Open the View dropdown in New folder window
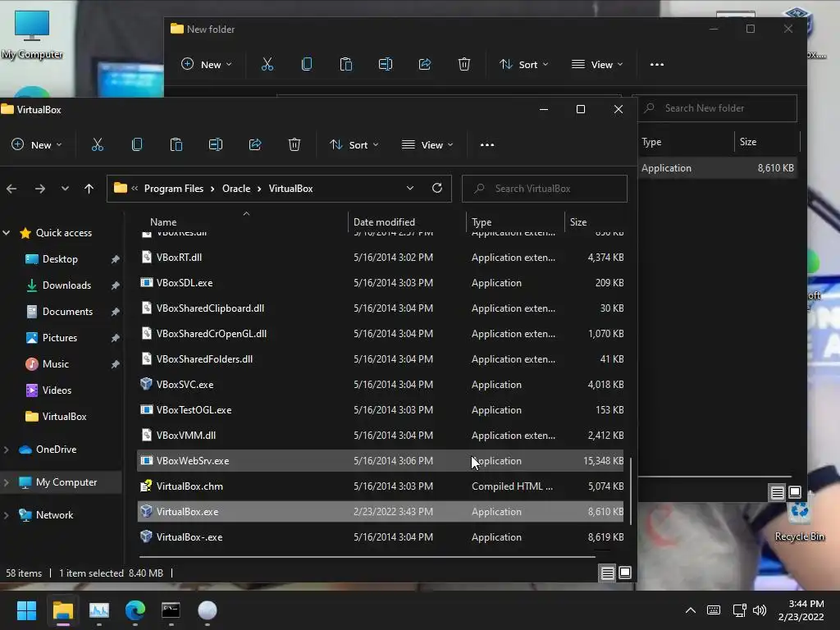The width and height of the screenshot is (840, 630). click(597, 64)
